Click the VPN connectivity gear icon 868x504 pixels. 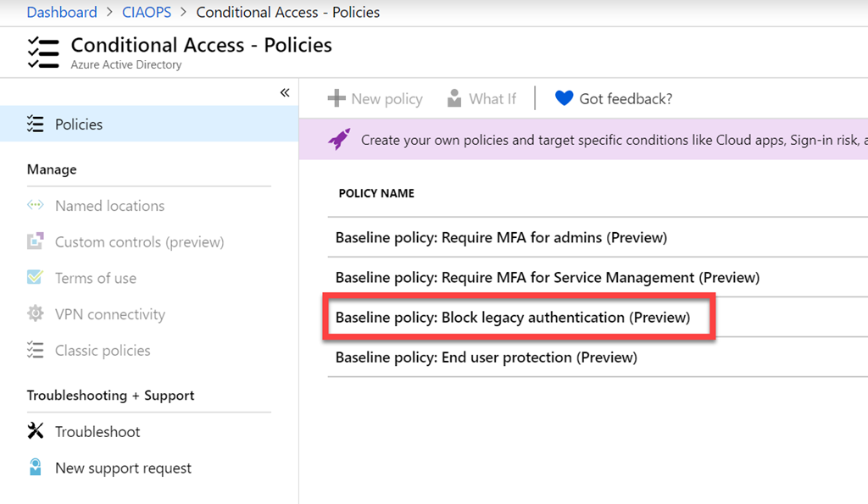click(35, 314)
